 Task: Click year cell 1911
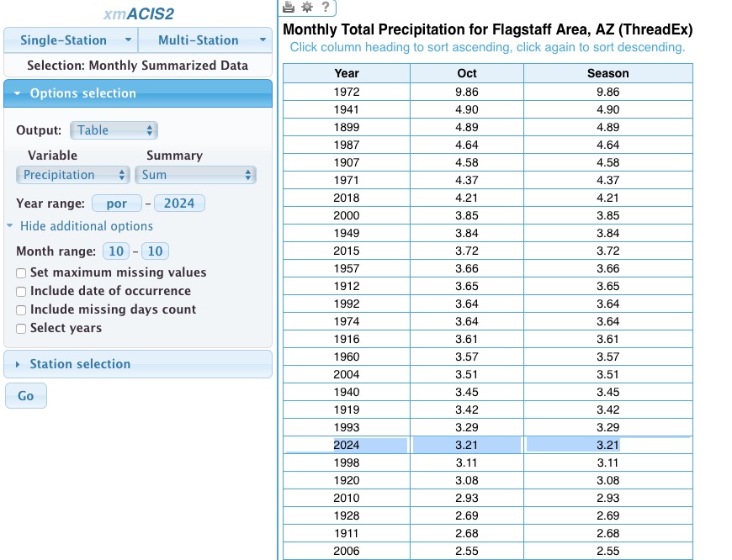click(347, 533)
